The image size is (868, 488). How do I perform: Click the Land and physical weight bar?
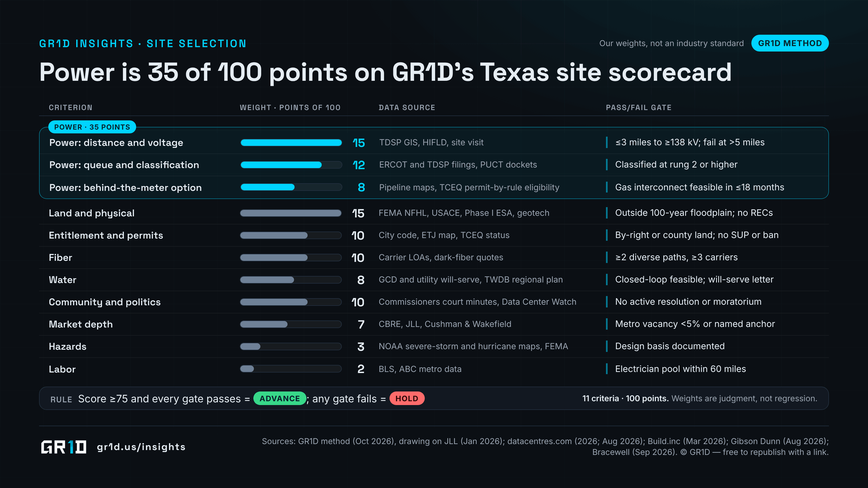(x=291, y=213)
